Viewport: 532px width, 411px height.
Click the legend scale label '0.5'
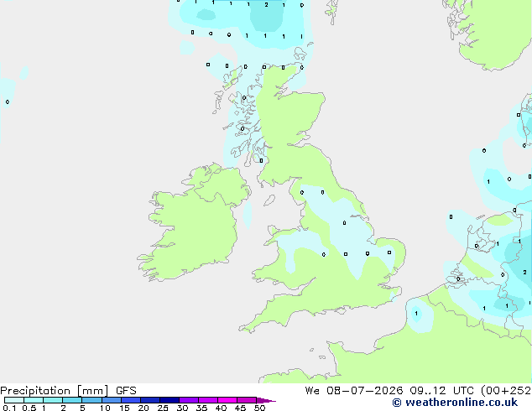(x=29, y=408)
